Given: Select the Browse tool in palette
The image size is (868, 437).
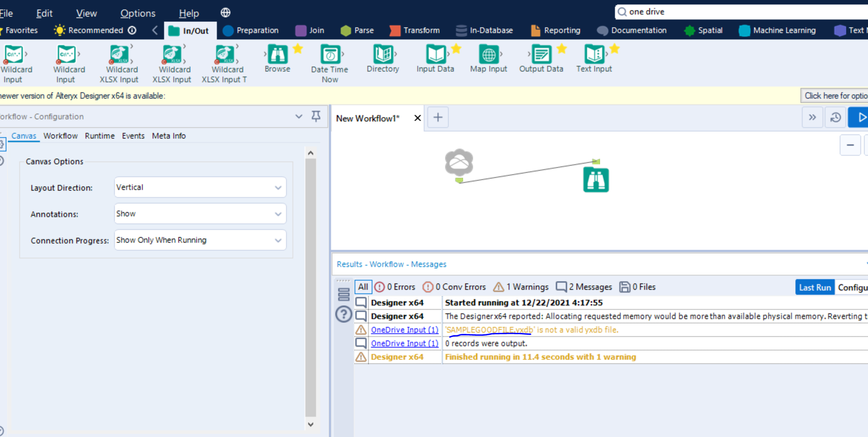Looking at the screenshot, I should 277,58.
